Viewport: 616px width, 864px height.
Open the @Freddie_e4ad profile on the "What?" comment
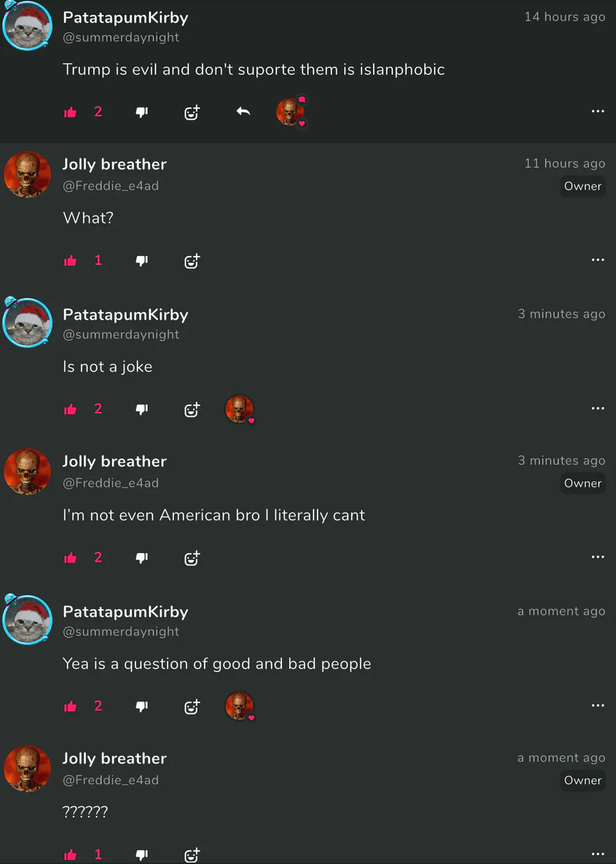click(111, 186)
